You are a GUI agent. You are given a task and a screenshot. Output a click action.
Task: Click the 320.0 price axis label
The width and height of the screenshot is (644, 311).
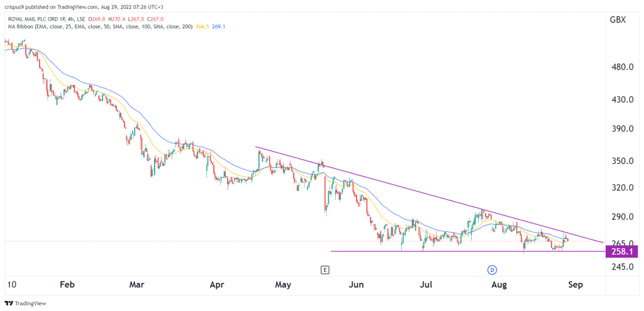620,188
